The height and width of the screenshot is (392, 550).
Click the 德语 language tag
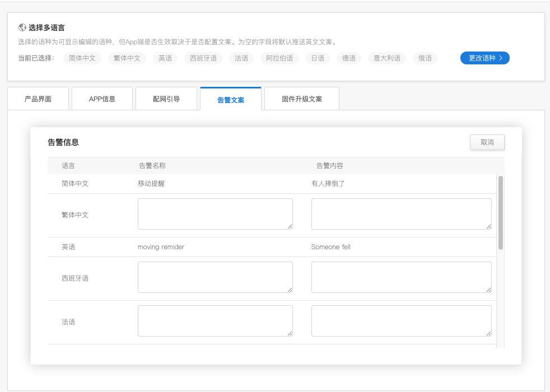tap(349, 58)
